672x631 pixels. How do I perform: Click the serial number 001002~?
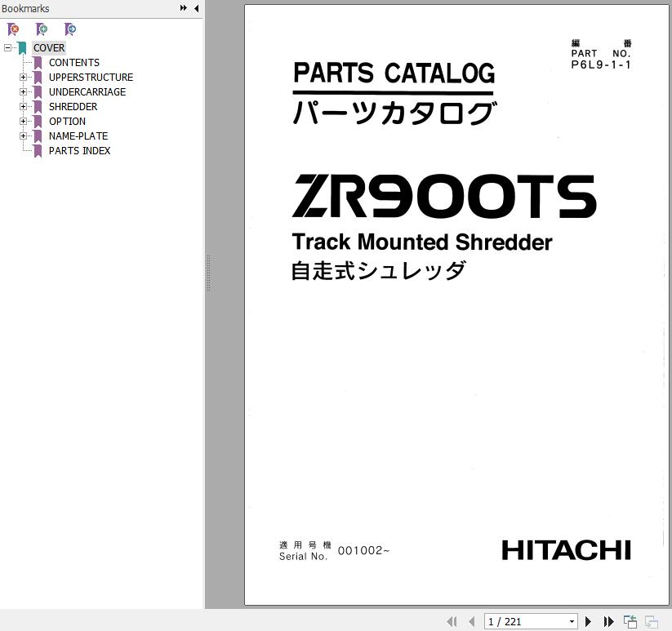pyautogui.click(x=363, y=550)
